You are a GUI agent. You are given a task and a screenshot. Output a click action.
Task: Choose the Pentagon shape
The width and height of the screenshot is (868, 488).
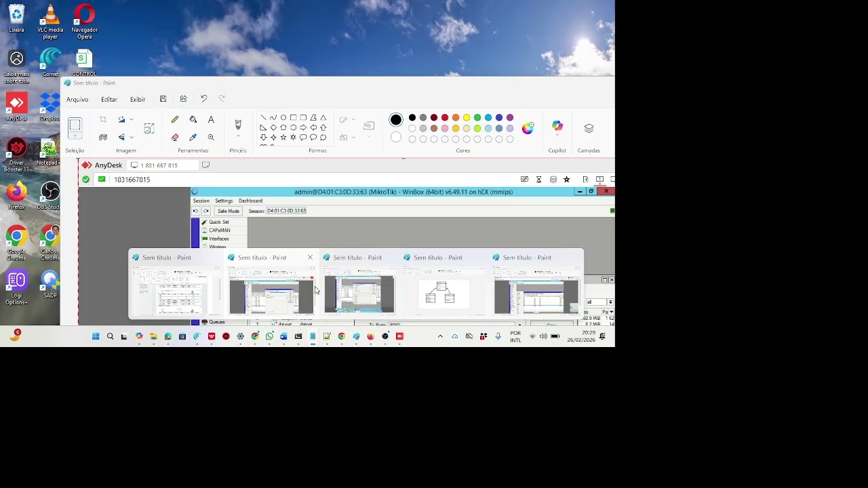coord(283,127)
